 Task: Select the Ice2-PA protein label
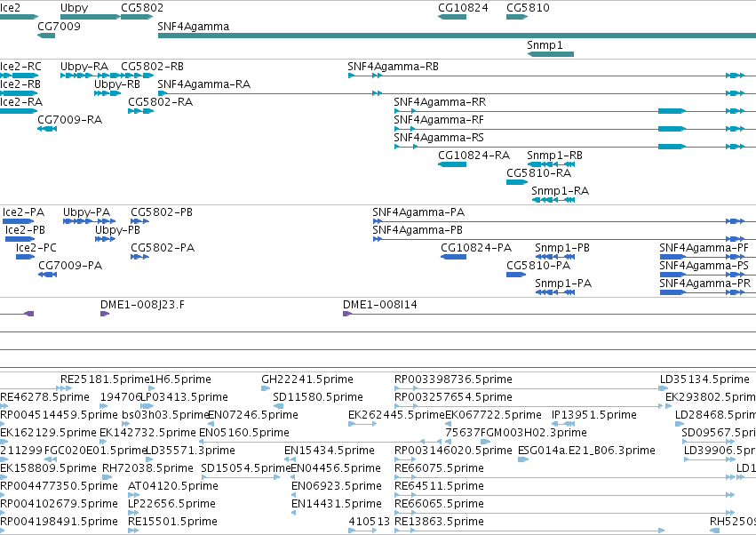pos(23,212)
